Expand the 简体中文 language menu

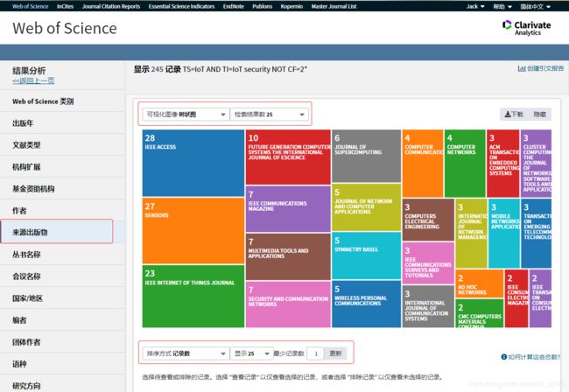point(535,6)
